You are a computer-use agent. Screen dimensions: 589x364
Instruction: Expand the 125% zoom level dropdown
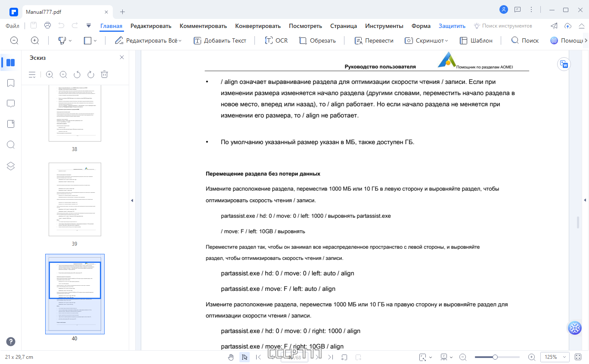coord(556,357)
